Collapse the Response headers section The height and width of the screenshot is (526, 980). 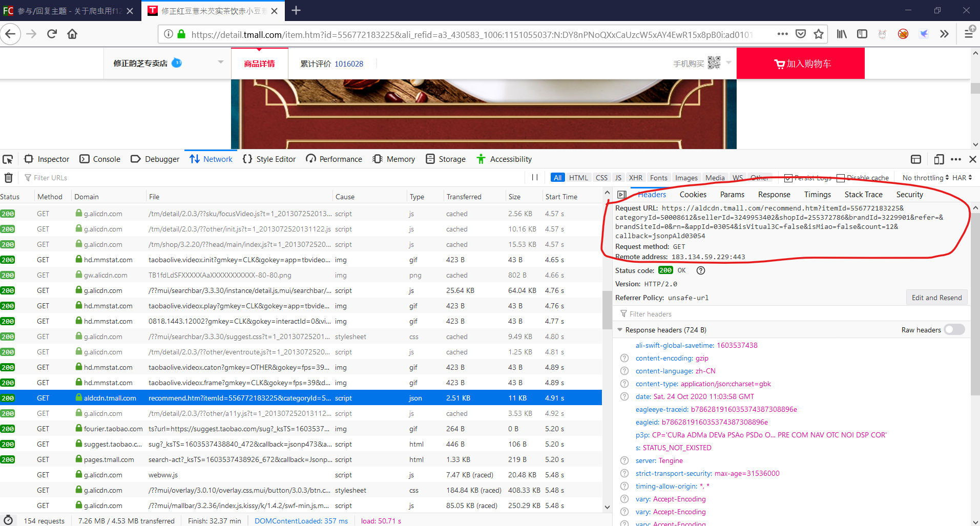click(620, 330)
